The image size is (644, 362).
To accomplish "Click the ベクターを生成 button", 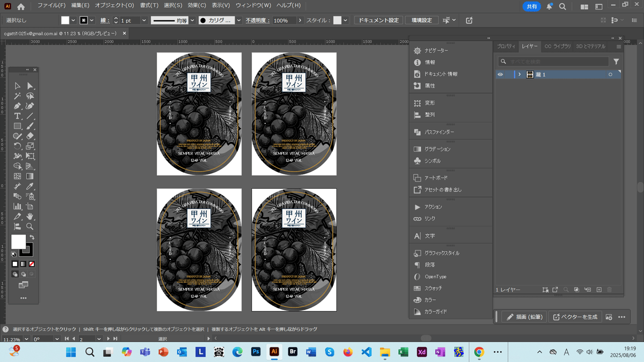I will click(x=576, y=316).
